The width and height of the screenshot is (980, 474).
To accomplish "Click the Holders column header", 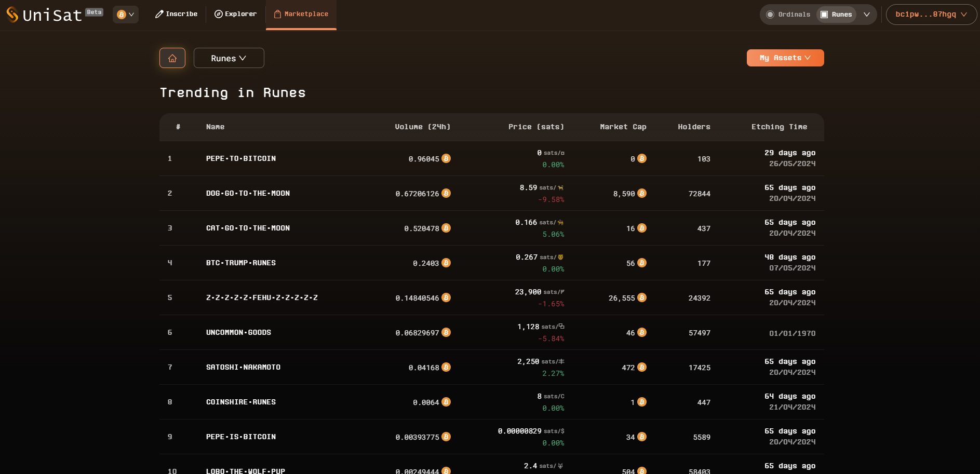I will click(x=694, y=127).
